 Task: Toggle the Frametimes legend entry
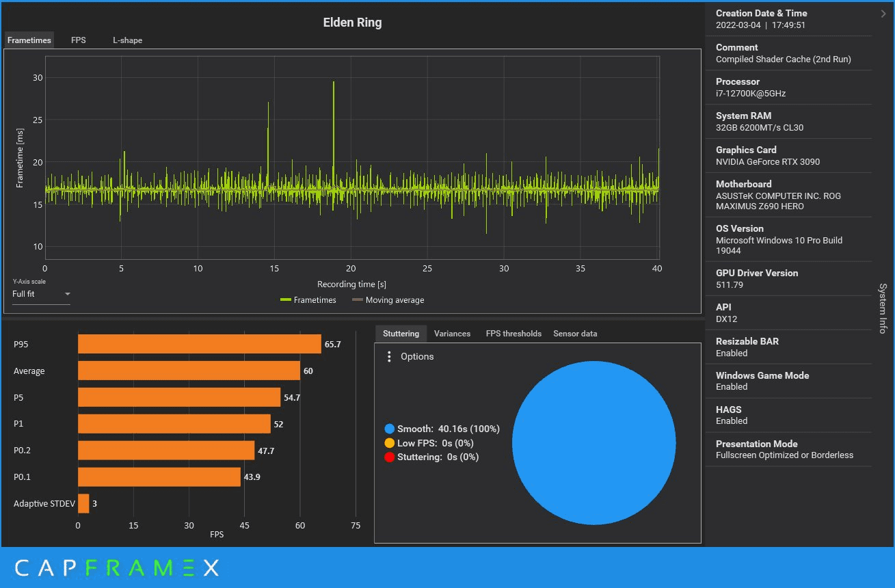308,300
